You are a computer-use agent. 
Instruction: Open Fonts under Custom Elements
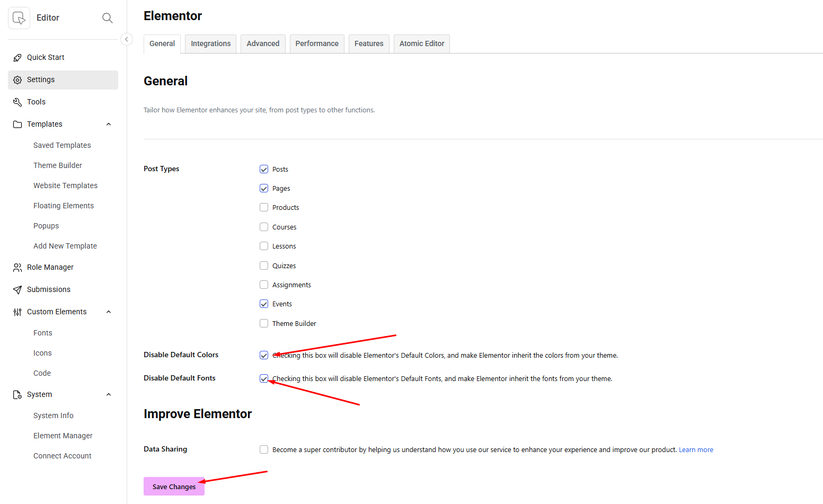point(43,333)
